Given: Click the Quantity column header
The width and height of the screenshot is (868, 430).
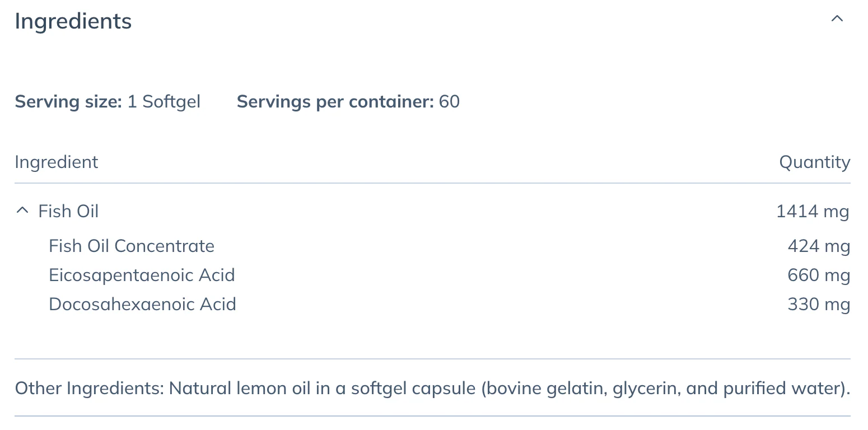Looking at the screenshot, I should point(815,162).
